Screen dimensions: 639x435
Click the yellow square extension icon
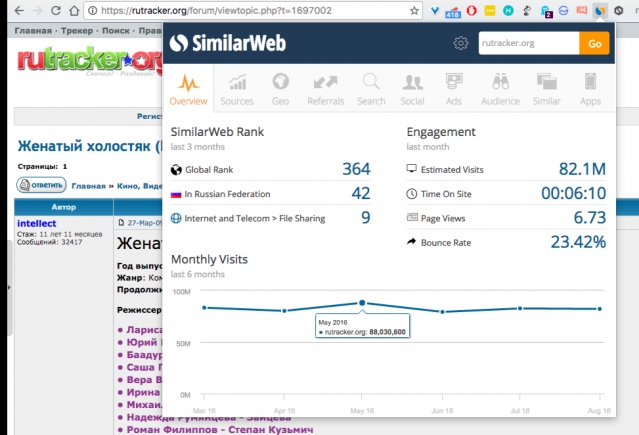(490, 11)
